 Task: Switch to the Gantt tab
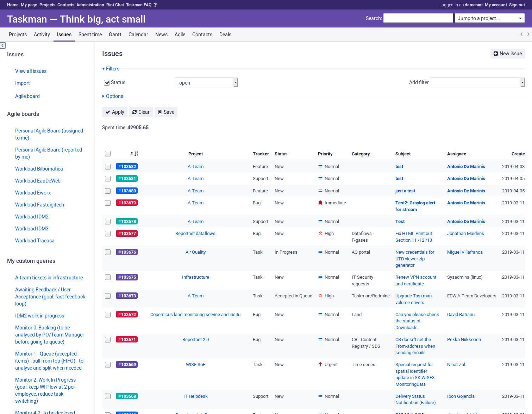point(115,35)
